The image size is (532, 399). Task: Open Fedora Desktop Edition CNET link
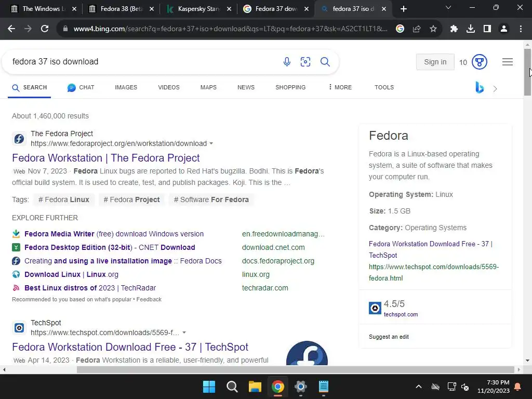(110, 247)
